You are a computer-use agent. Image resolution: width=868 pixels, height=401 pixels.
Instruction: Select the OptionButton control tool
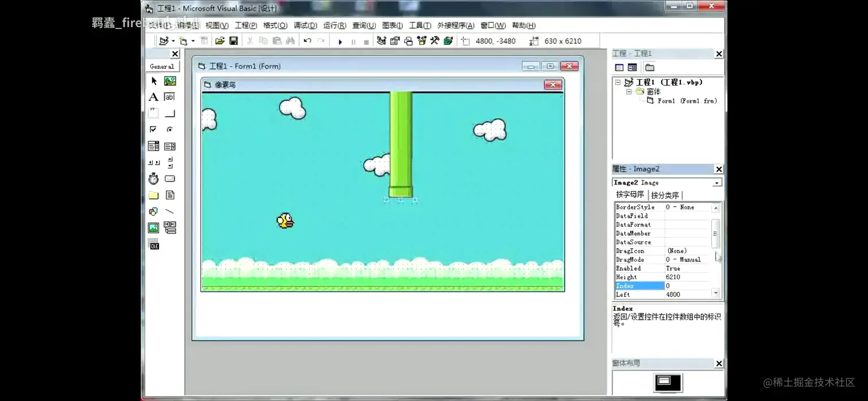(170, 130)
